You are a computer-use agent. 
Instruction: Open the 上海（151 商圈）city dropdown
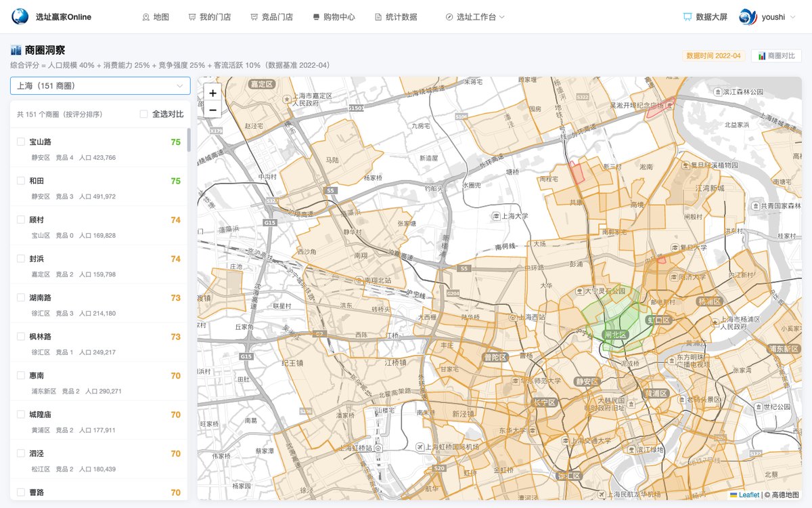[100, 86]
